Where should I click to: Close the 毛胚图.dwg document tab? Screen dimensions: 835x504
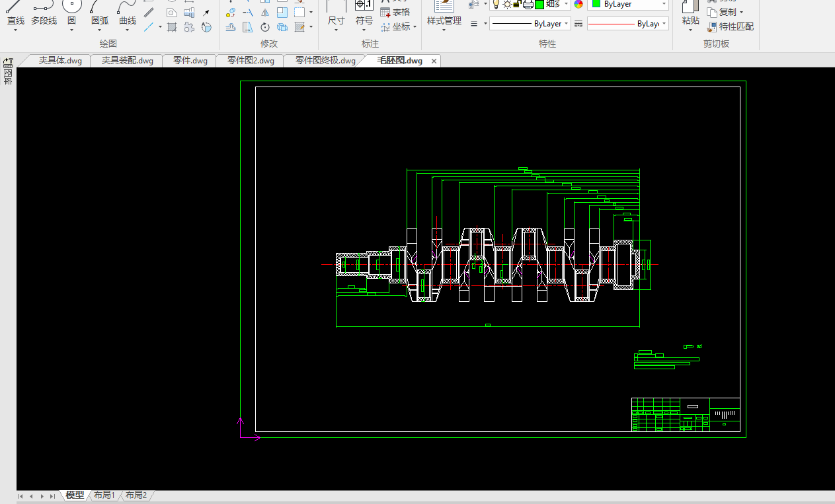(x=434, y=61)
